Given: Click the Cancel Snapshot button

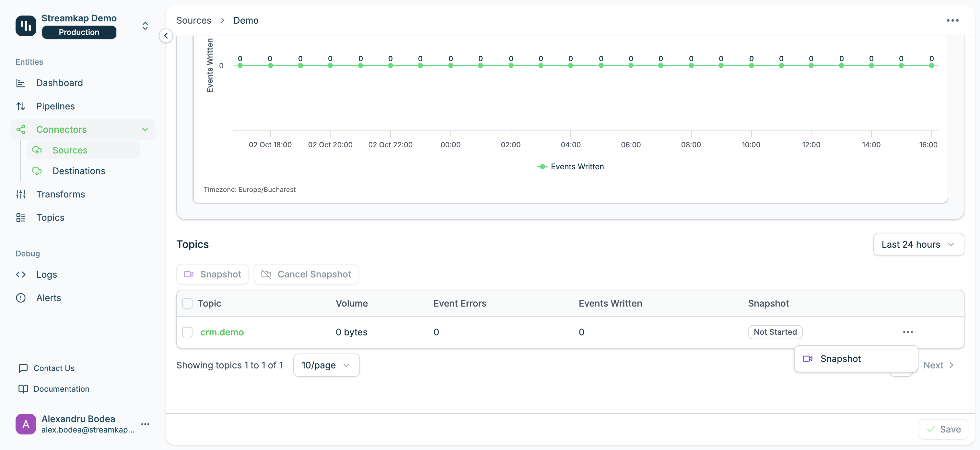Looking at the screenshot, I should (x=306, y=275).
